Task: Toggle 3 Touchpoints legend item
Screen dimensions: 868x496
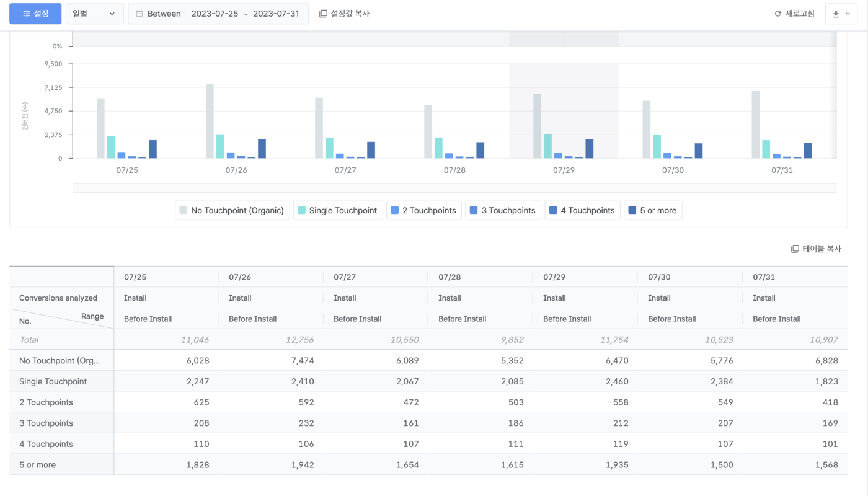Action: [x=503, y=210]
